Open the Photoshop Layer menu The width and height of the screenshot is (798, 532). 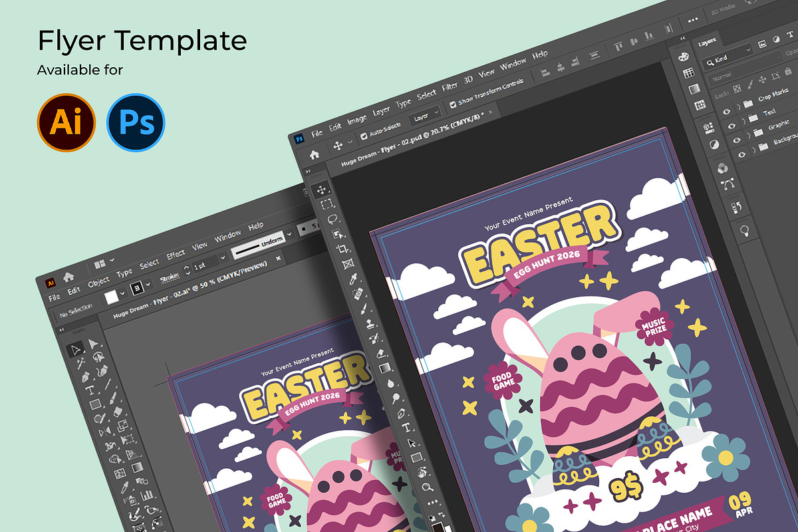coord(381,110)
